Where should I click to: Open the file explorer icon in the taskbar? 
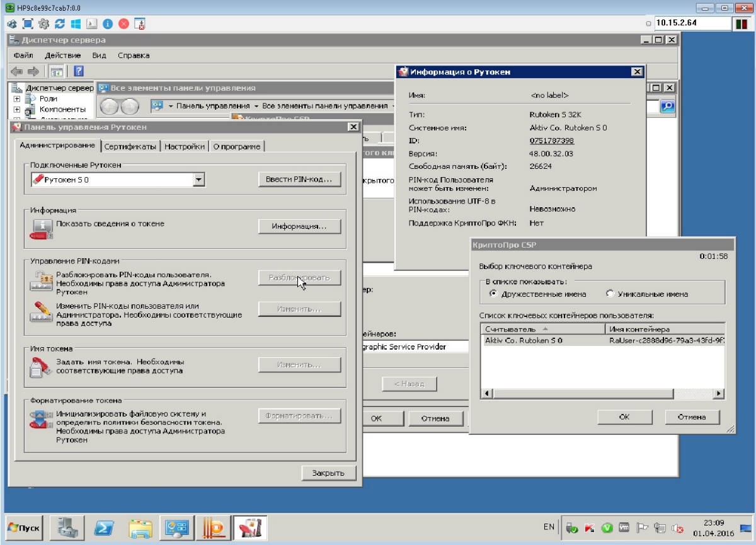click(140, 527)
